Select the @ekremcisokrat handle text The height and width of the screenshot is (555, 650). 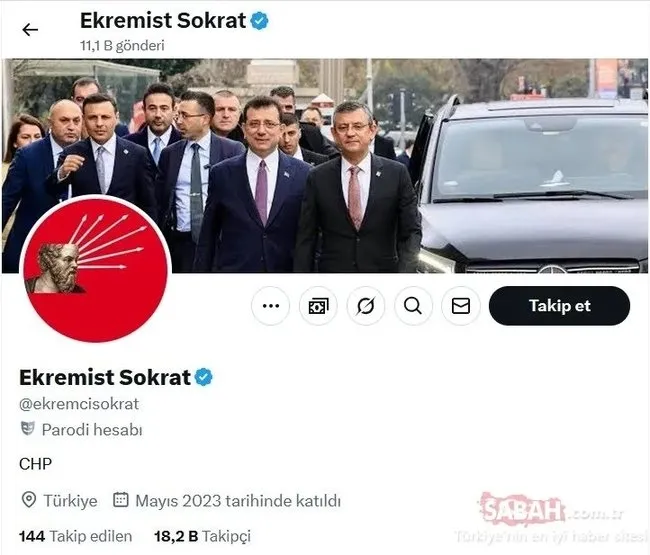pos(79,404)
